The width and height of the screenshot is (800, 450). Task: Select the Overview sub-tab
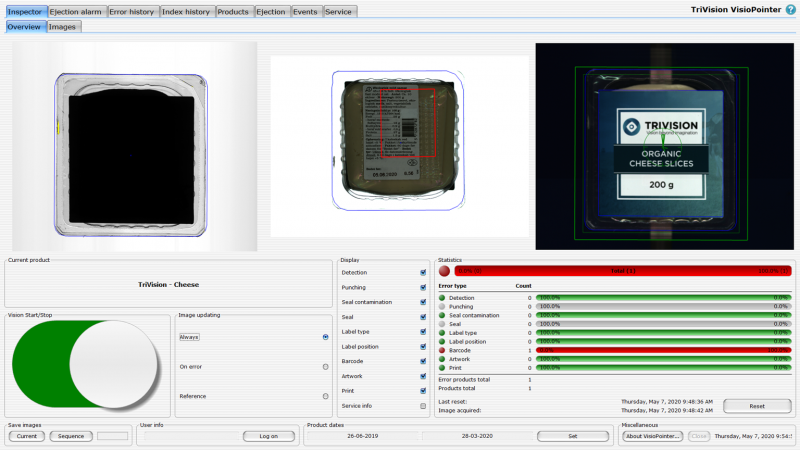[24, 27]
